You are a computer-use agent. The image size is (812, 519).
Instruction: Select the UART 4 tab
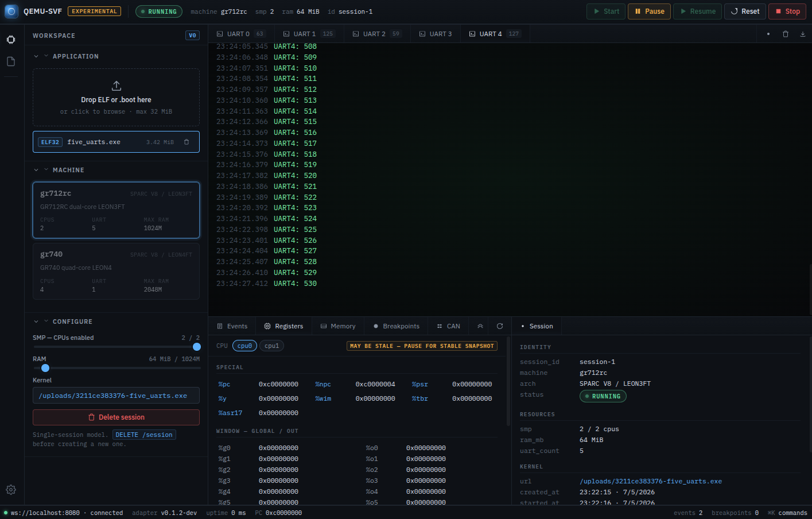[495, 34]
